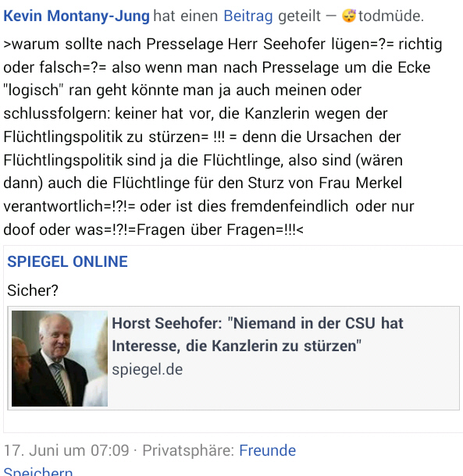
Task: Open Kevin Montany-Jung's profile
Action: tap(77, 16)
